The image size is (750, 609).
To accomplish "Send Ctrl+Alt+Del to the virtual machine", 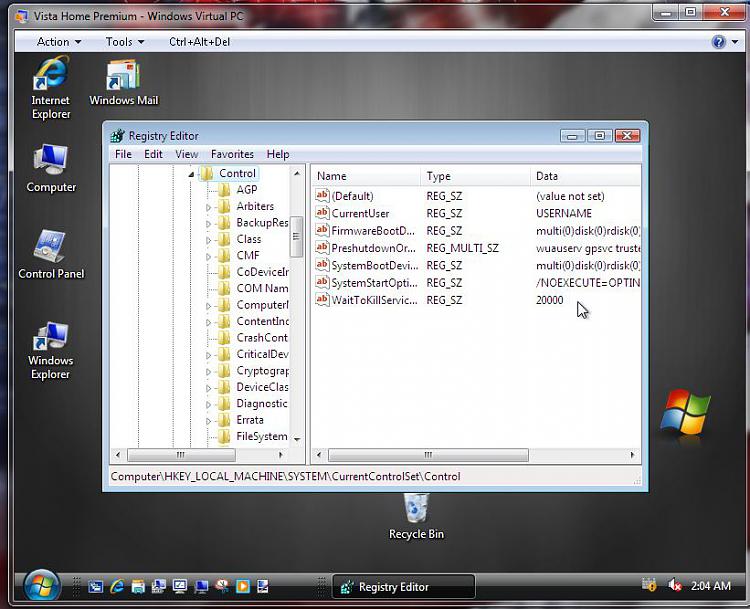I will click(x=199, y=42).
